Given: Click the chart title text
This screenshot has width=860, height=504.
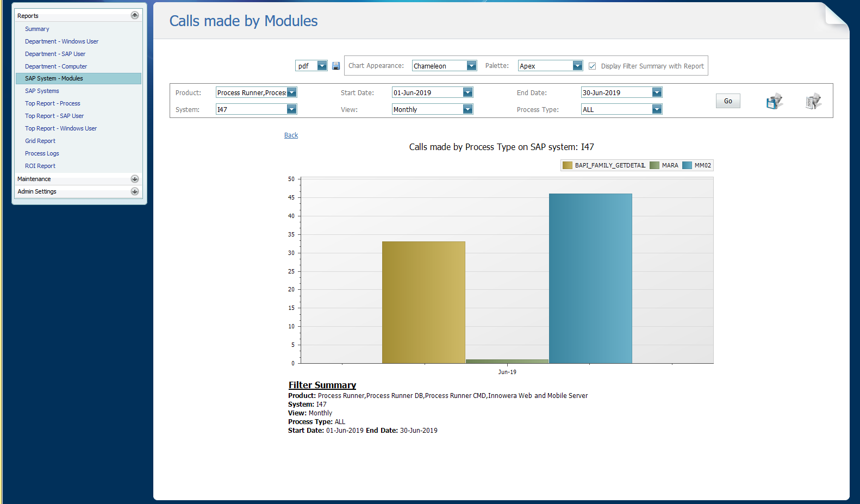Looking at the screenshot, I should (x=501, y=147).
